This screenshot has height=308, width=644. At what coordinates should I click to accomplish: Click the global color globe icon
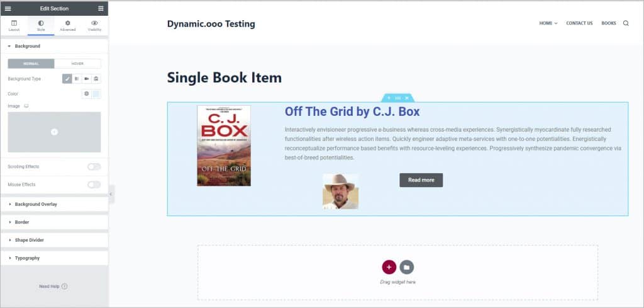(x=87, y=94)
